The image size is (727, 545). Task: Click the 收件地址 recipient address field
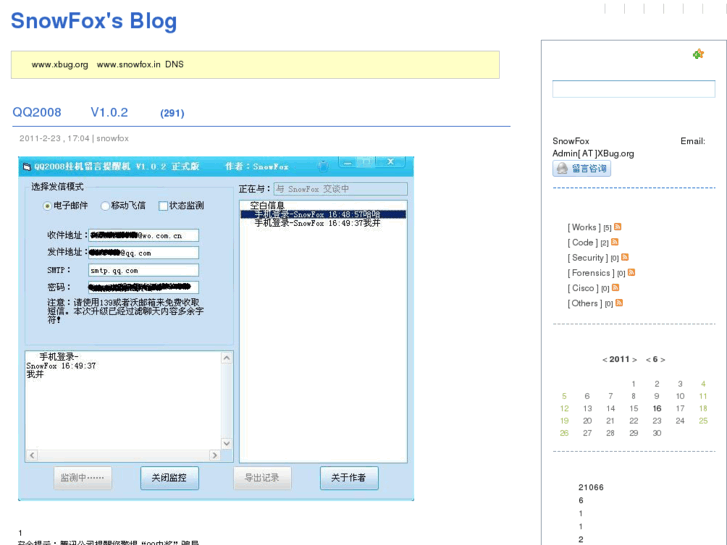click(143, 235)
